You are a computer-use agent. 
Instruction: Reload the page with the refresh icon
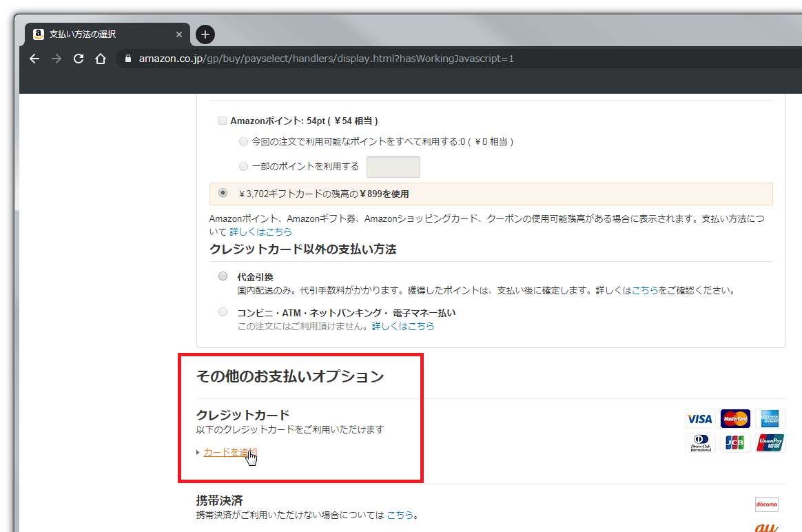(79, 59)
